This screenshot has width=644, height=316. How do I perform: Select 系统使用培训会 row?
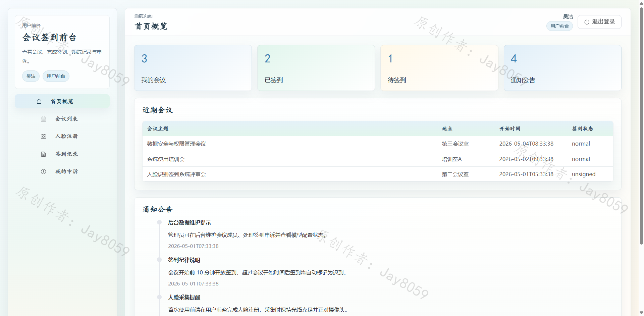click(x=378, y=159)
